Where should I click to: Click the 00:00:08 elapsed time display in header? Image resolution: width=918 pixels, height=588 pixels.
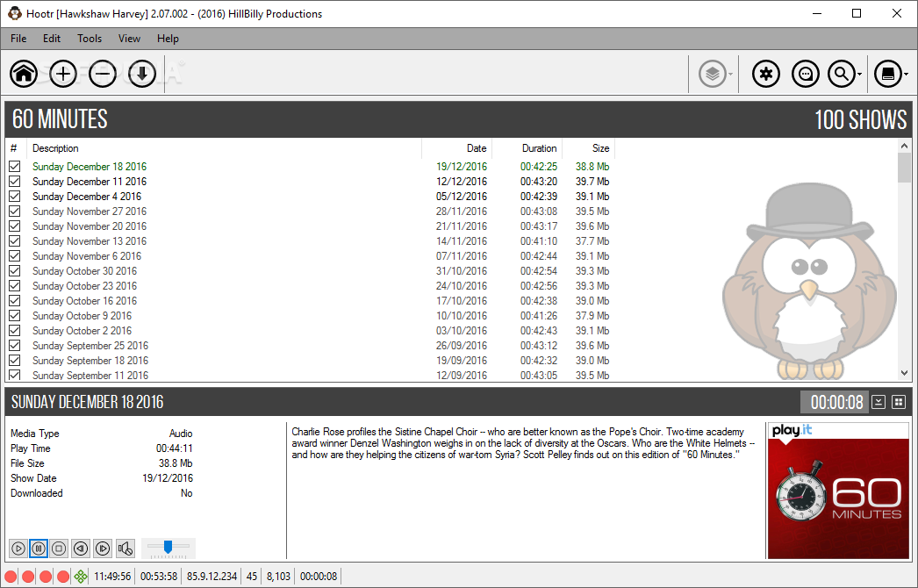point(836,402)
